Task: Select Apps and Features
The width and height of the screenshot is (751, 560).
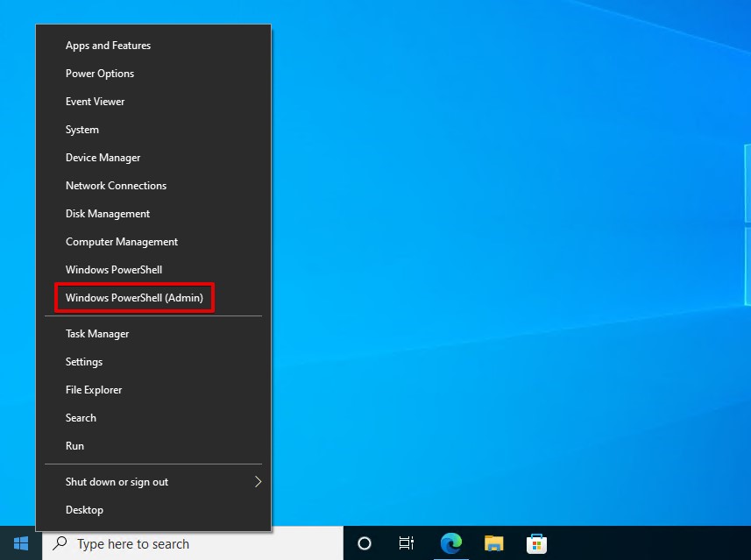Action: pos(108,45)
